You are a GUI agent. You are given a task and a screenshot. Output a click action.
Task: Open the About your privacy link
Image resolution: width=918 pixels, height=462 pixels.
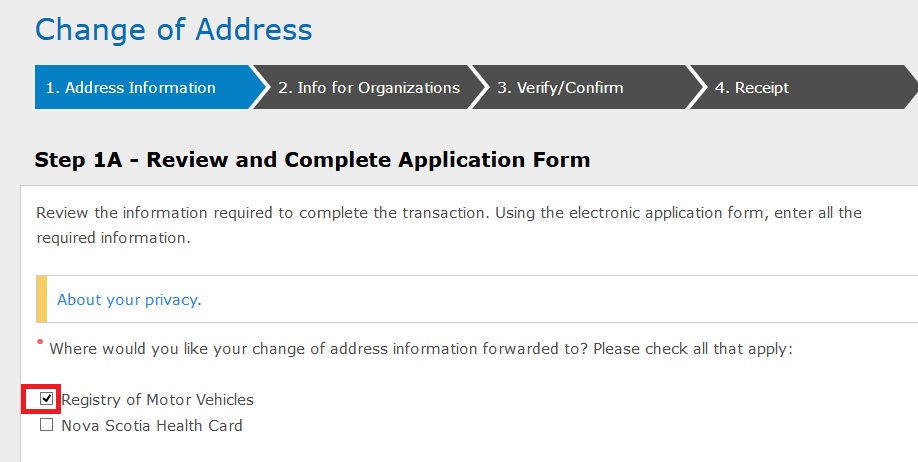click(x=127, y=300)
